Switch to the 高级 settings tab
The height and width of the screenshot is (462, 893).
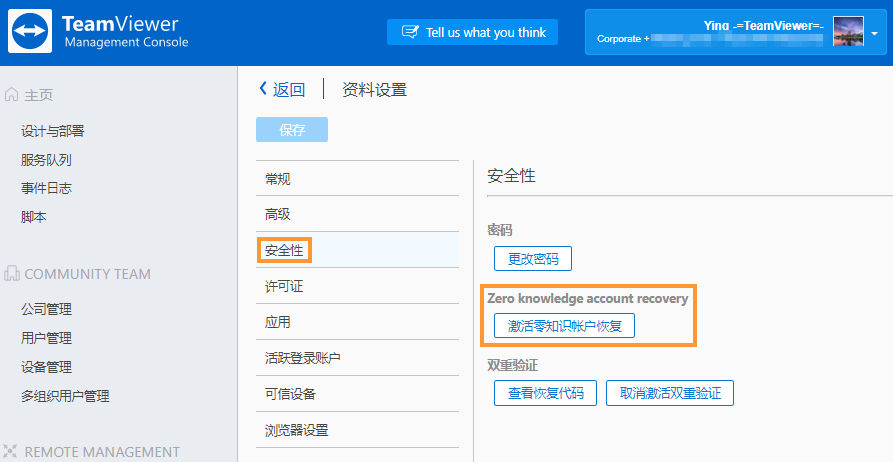coord(357,214)
